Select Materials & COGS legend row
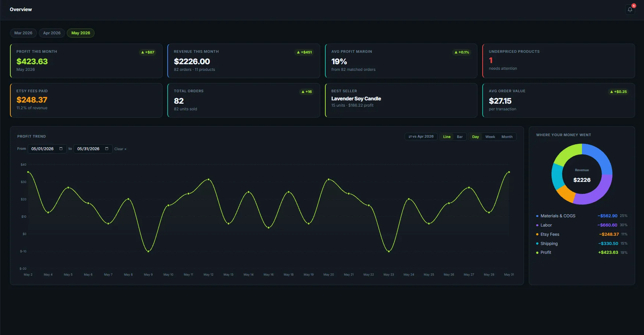This screenshot has height=335, width=644. click(x=582, y=216)
